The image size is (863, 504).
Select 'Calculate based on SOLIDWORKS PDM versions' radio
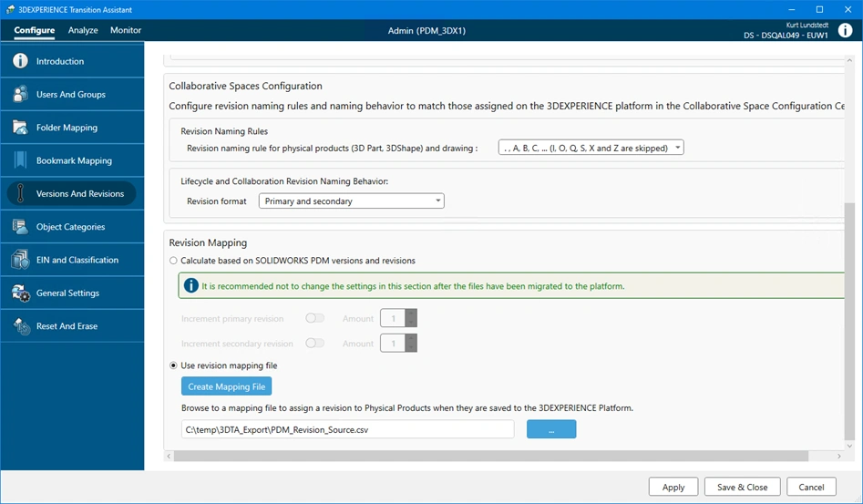[x=173, y=261]
